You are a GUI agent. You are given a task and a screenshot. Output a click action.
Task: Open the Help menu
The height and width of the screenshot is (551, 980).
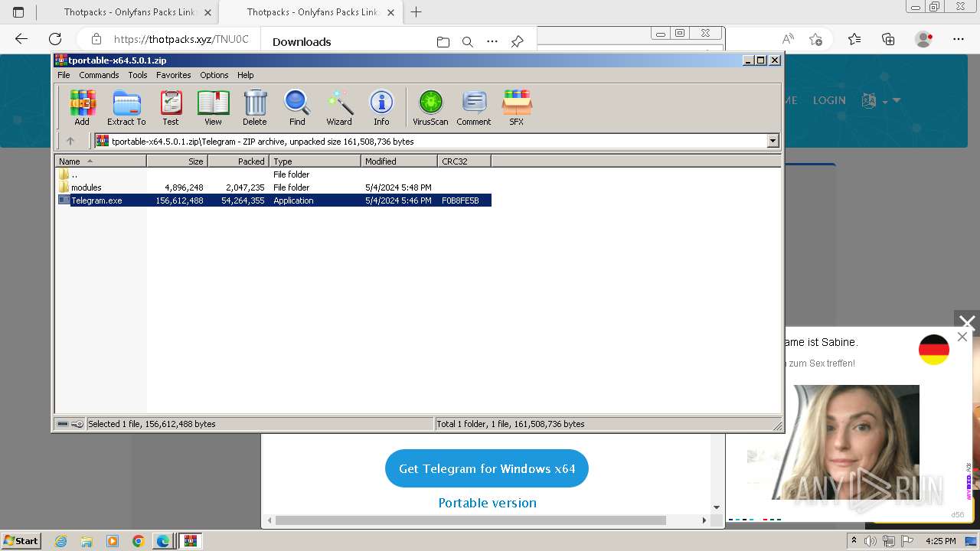coord(245,75)
